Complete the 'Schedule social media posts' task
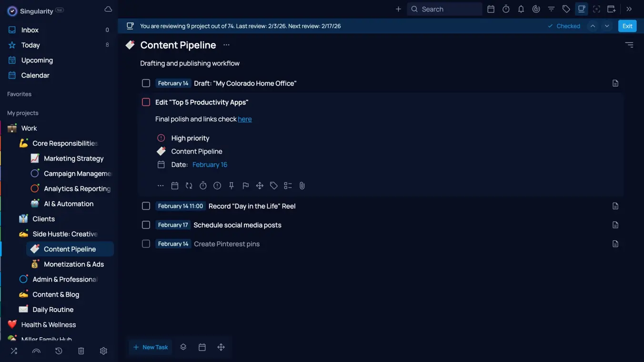This screenshot has height=362, width=644. [x=146, y=225]
